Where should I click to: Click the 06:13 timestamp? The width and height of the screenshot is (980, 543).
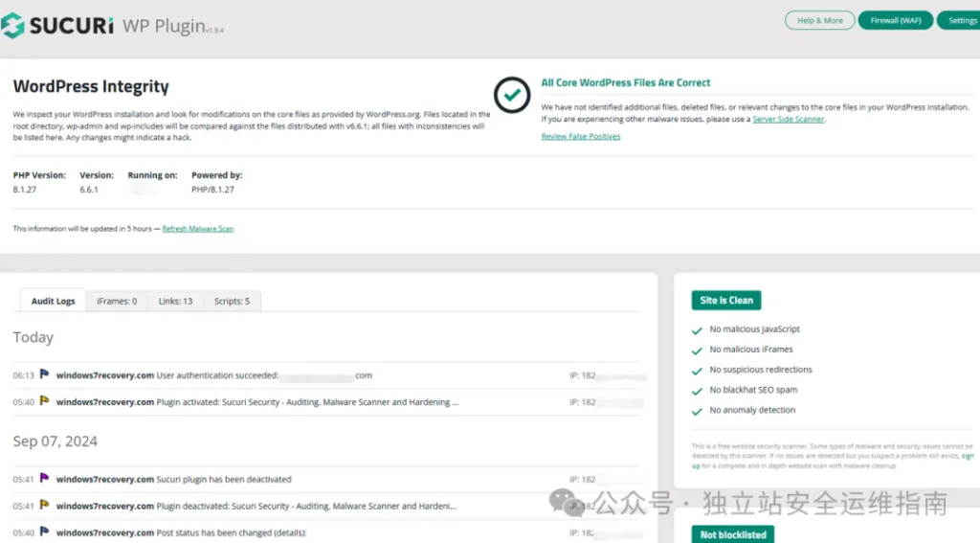(x=23, y=375)
